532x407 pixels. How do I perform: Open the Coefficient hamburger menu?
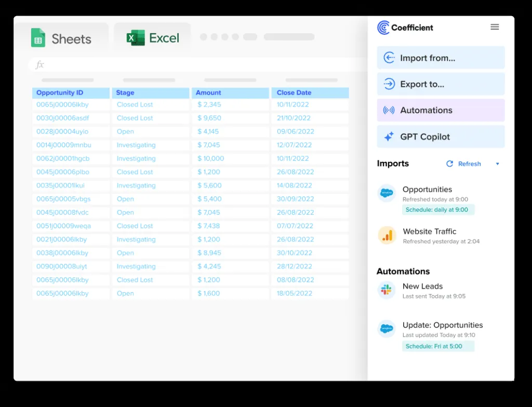(495, 27)
